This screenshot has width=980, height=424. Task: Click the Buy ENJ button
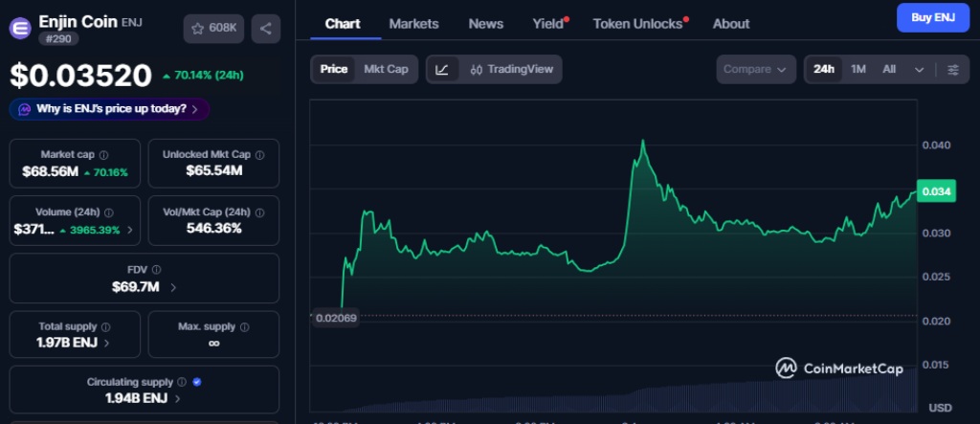[x=932, y=17]
